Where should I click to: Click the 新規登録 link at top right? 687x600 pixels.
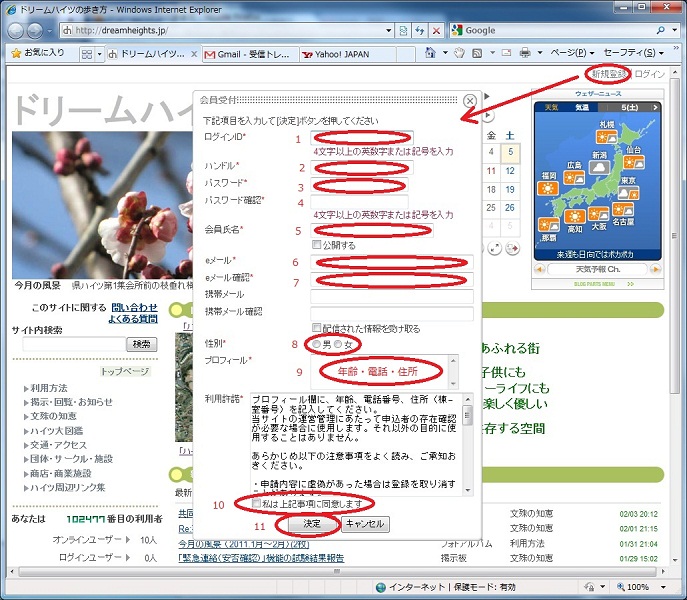pyautogui.click(x=608, y=75)
